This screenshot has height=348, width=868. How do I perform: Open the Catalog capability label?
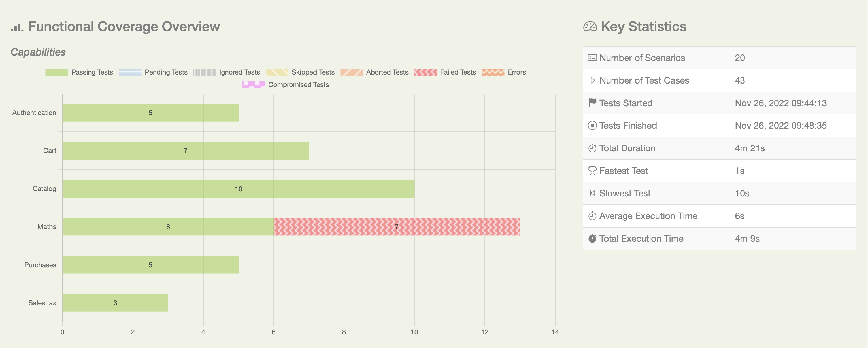coord(44,189)
